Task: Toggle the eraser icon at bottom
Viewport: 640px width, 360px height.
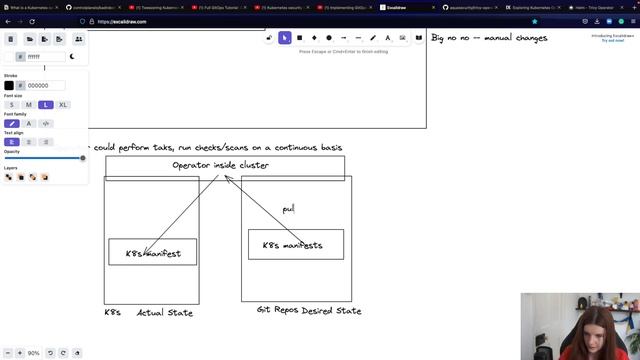Action: (77, 353)
